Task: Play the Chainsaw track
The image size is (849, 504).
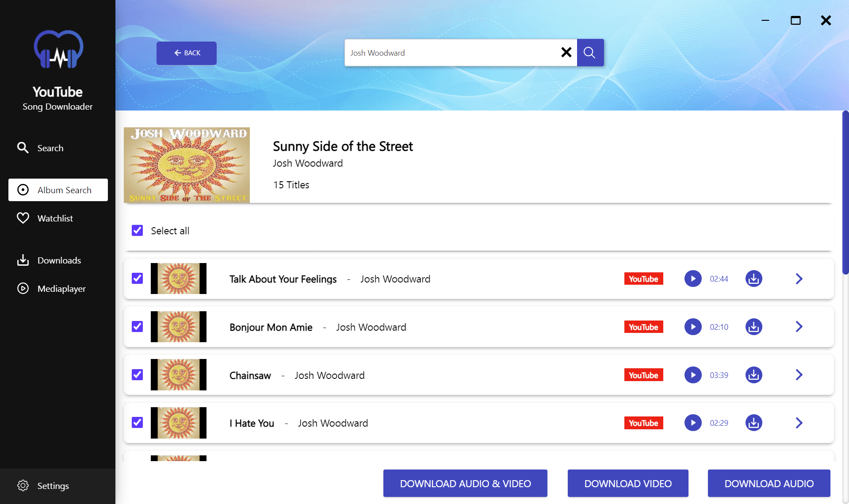Action: pyautogui.click(x=693, y=375)
